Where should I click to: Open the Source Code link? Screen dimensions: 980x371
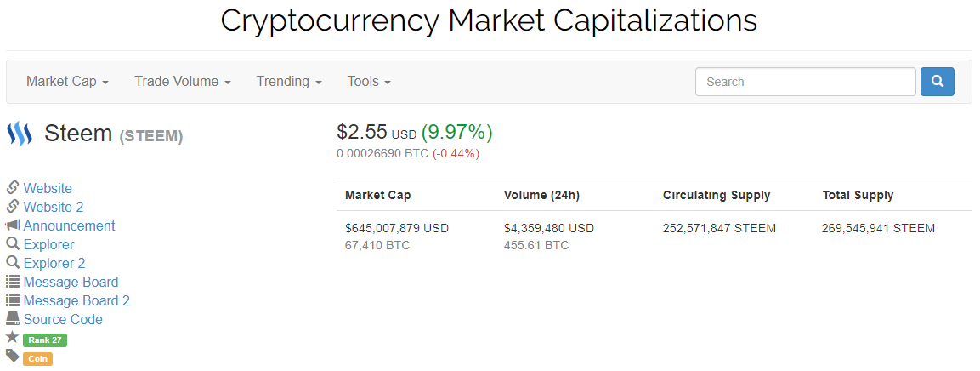[63, 319]
